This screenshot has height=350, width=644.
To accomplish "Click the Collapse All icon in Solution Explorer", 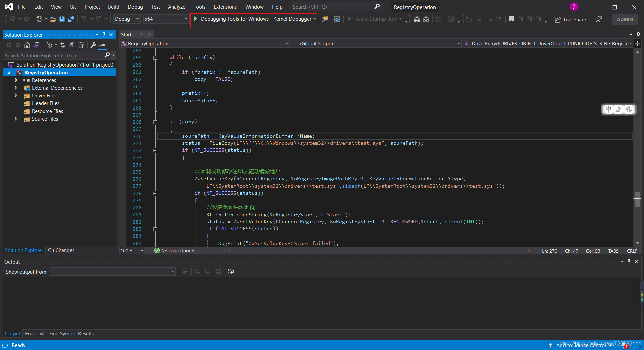I will point(72,45).
